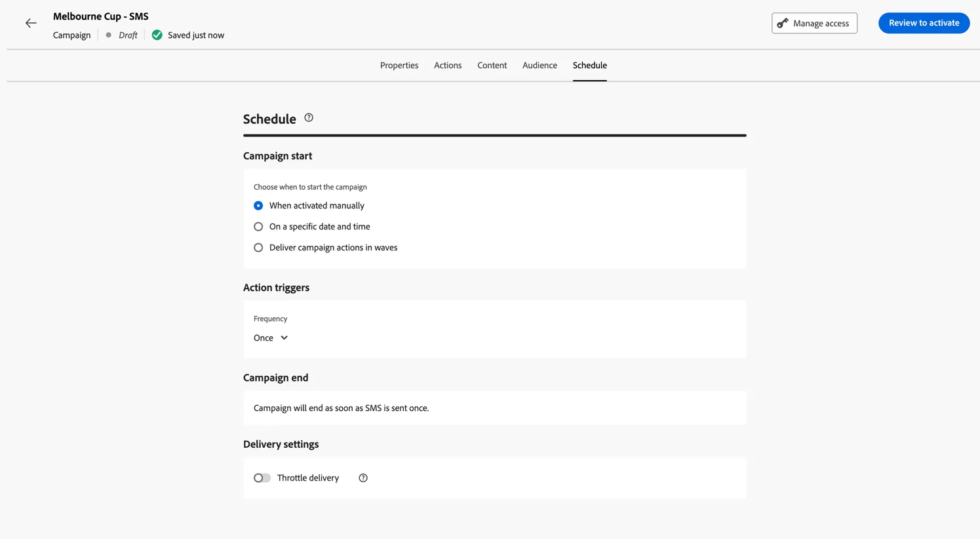Switch to the Properties tab
Viewport: 980px width, 539px height.
pyautogui.click(x=399, y=66)
